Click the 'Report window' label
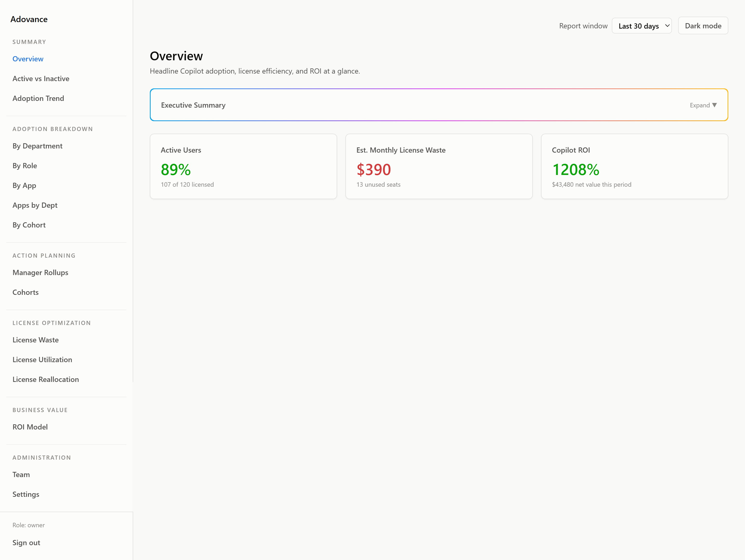Screen dimensions: 745x560 583,26
